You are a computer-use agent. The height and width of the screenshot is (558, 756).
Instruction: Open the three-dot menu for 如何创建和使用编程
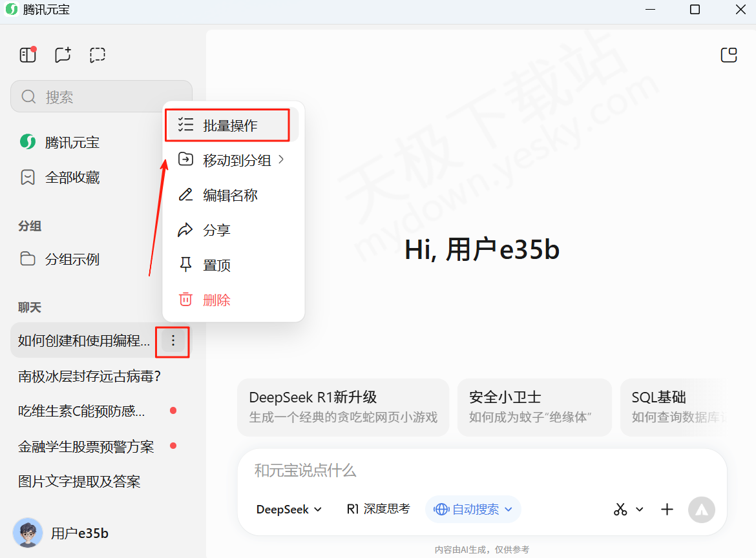173,341
